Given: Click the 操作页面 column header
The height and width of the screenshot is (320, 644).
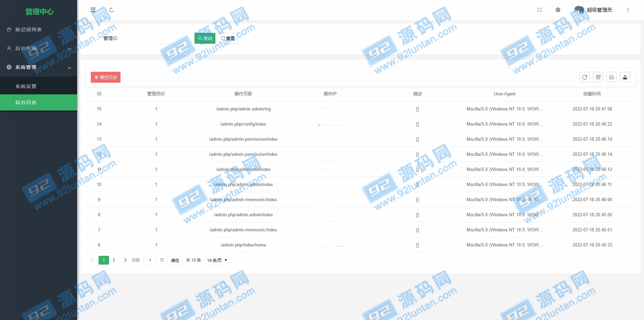Looking at the screenshot, I should coord(243,94).
